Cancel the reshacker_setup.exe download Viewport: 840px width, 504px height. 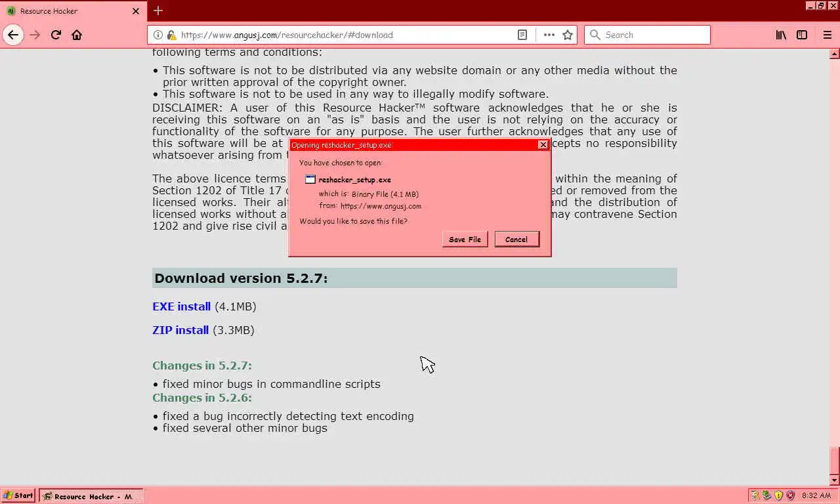[x=516, y=240]
